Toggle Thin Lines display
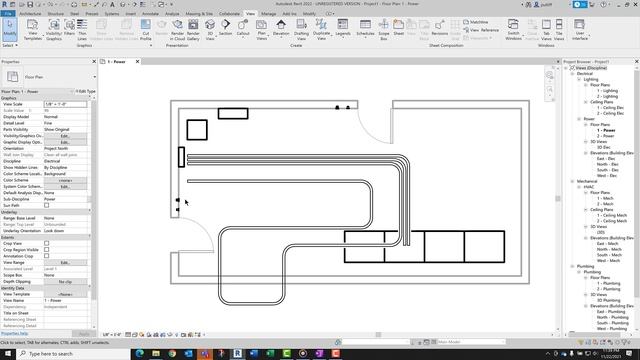The height and width of the screenshot is (360, 640). [x=82, y=29]
